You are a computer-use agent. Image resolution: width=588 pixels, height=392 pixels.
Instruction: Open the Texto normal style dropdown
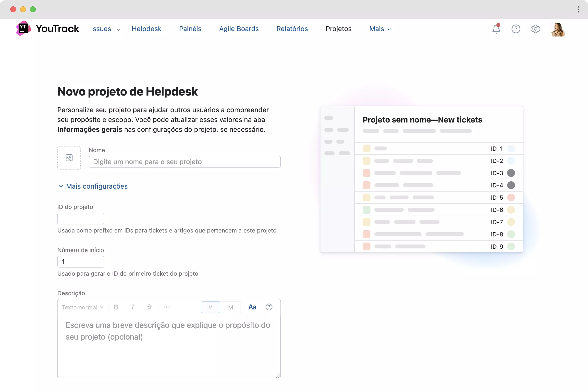click(83, 307)
